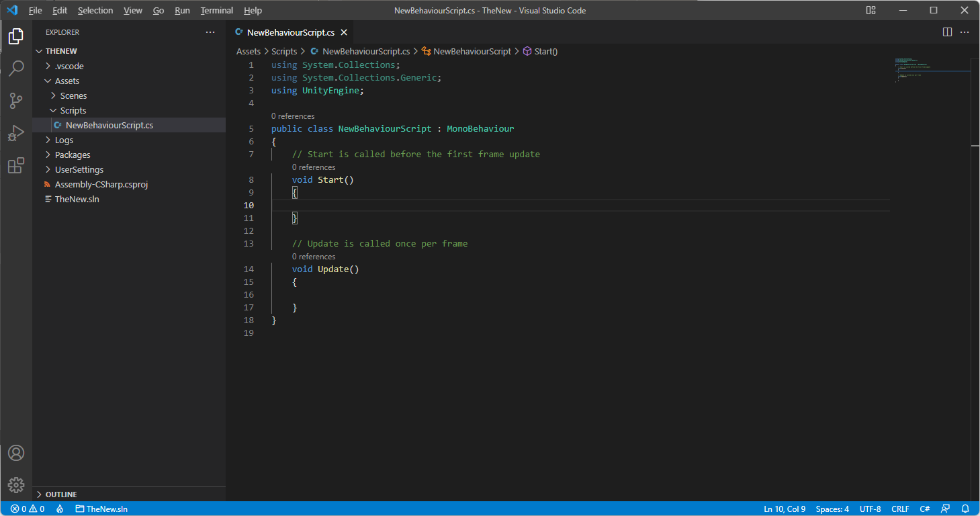Open the View menu
This screenshot has width=980, height=516.
point(133,10)
